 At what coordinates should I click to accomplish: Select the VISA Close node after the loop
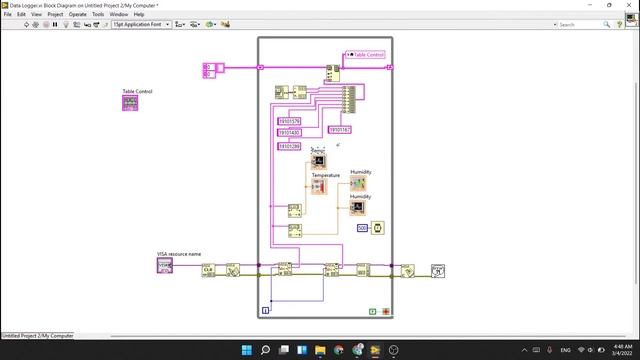pyautogui.click(x=408, y=271)
